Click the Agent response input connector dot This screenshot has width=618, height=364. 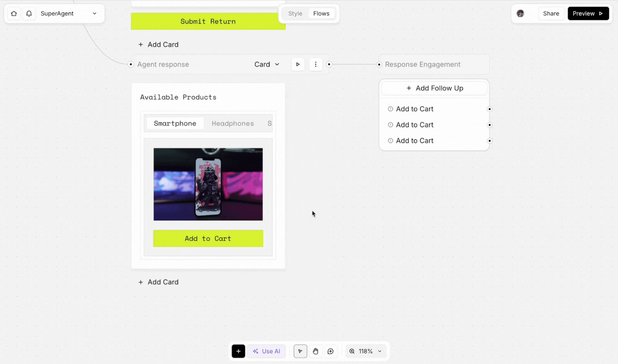[x=131, y=64]
